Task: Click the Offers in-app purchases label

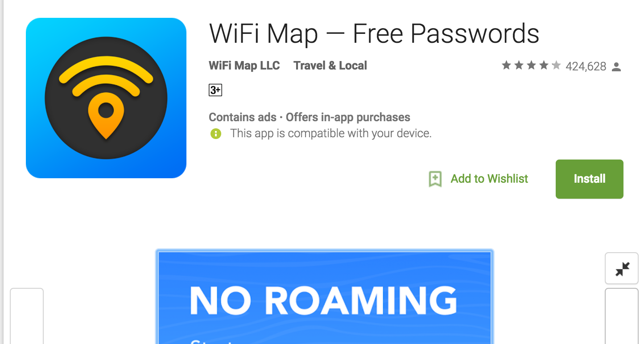Action: pyautogui.click(x=348, y=117)
